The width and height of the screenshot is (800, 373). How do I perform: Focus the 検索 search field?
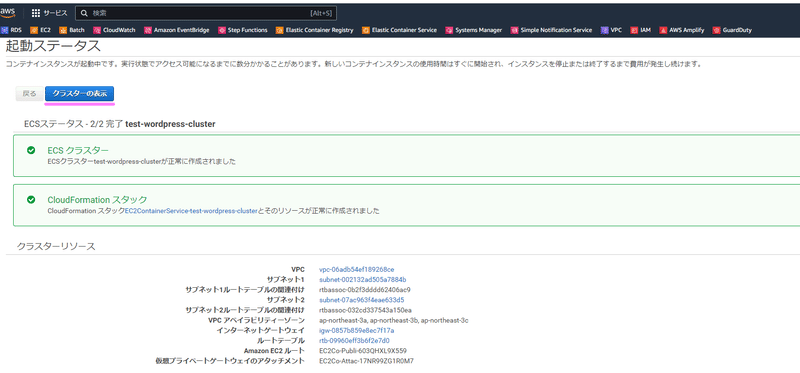pos(206,13)
